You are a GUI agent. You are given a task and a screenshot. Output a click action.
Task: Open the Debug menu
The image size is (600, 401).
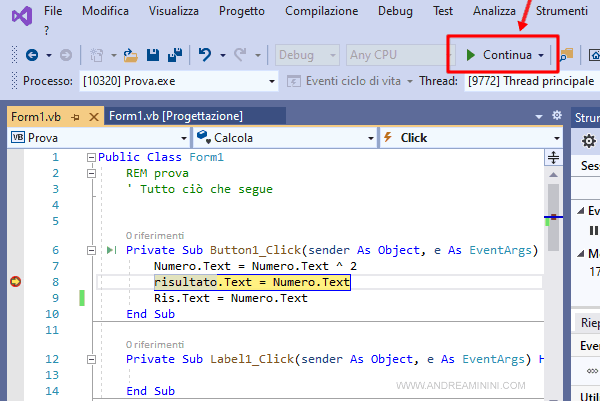coord(395,10)
